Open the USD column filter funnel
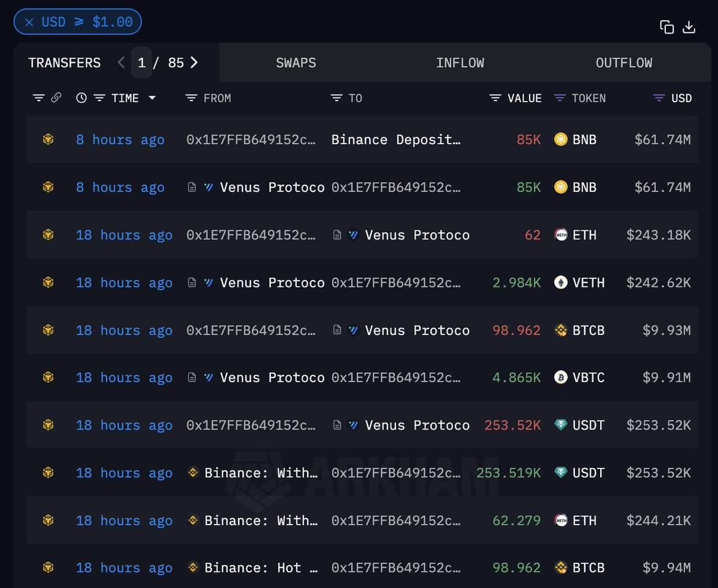This screenshot has height=588, width=718. (x=658, y=98)
